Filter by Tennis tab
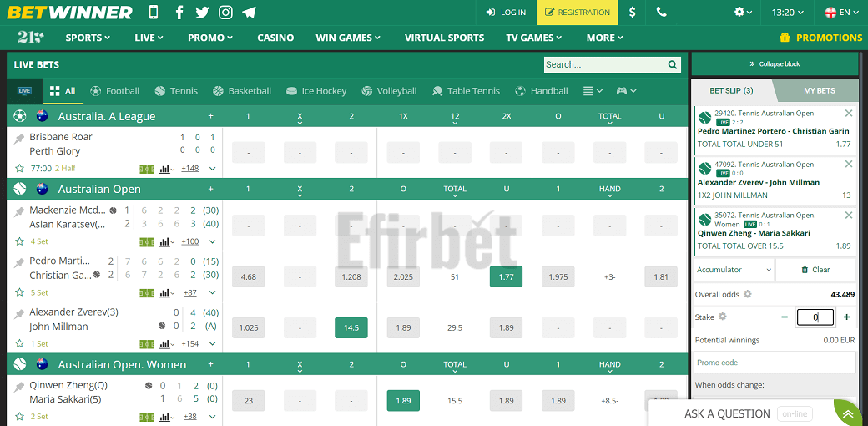Screen dimensions: 868x426 (x=176, y=91)
